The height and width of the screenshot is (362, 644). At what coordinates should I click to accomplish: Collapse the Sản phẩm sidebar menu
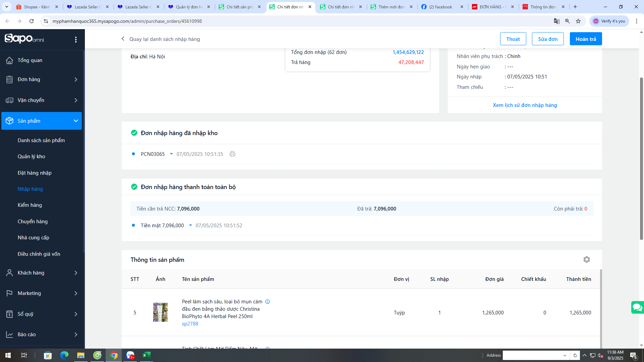pyautogui.click(x=75, y=121)
